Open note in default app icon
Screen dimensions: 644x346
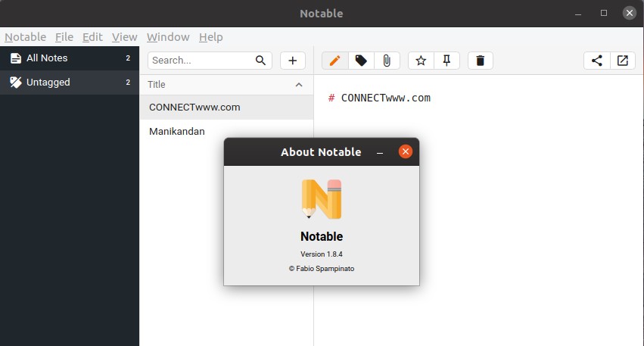(x=623, y=61)
